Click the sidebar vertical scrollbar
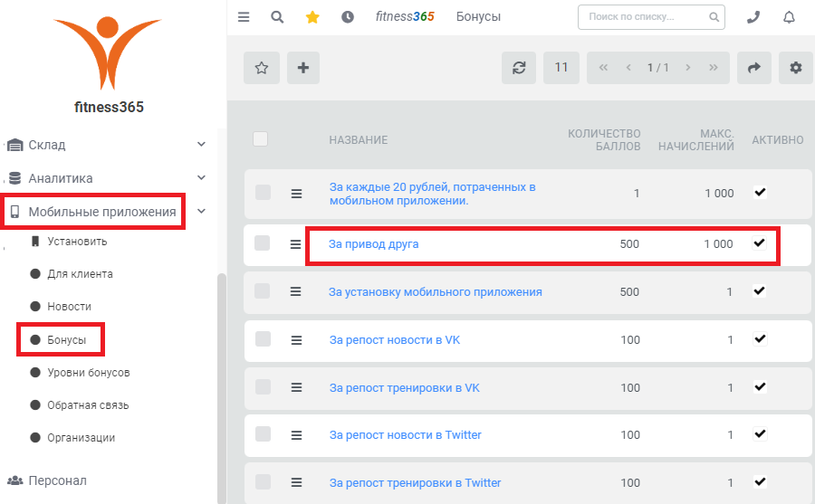The width and height of the screenshot is (815, 504). (222, 387)
